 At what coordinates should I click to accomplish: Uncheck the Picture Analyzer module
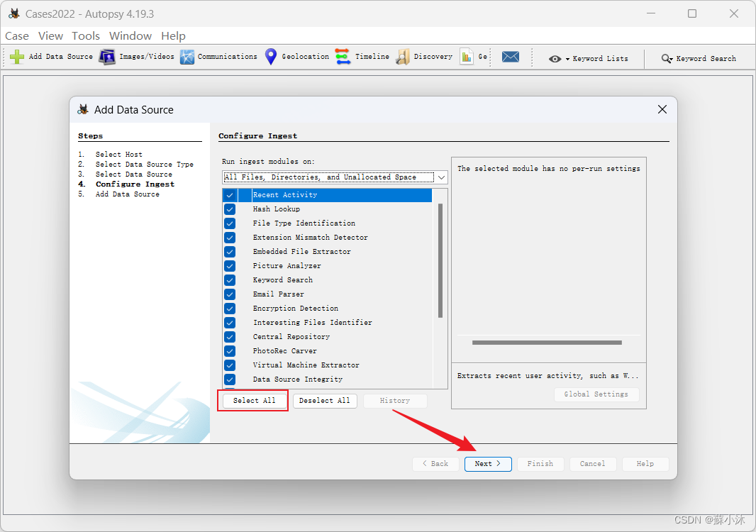point(230,266)
